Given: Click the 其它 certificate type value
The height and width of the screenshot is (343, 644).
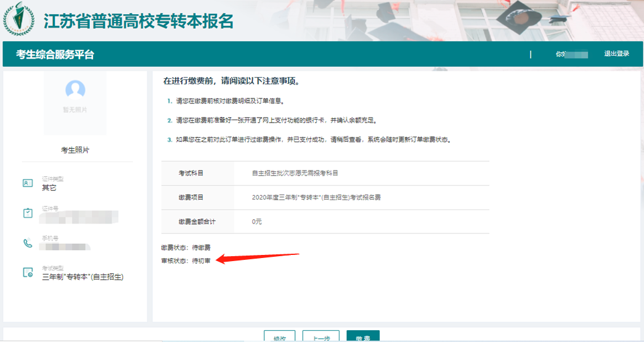Looking at the screenshot, I should [x=49, y=187].
